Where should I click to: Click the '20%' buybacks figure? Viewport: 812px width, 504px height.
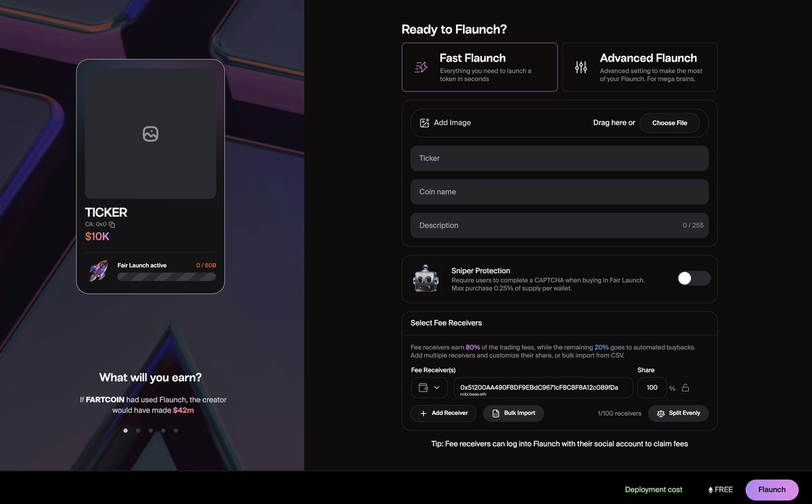(602, 347)
